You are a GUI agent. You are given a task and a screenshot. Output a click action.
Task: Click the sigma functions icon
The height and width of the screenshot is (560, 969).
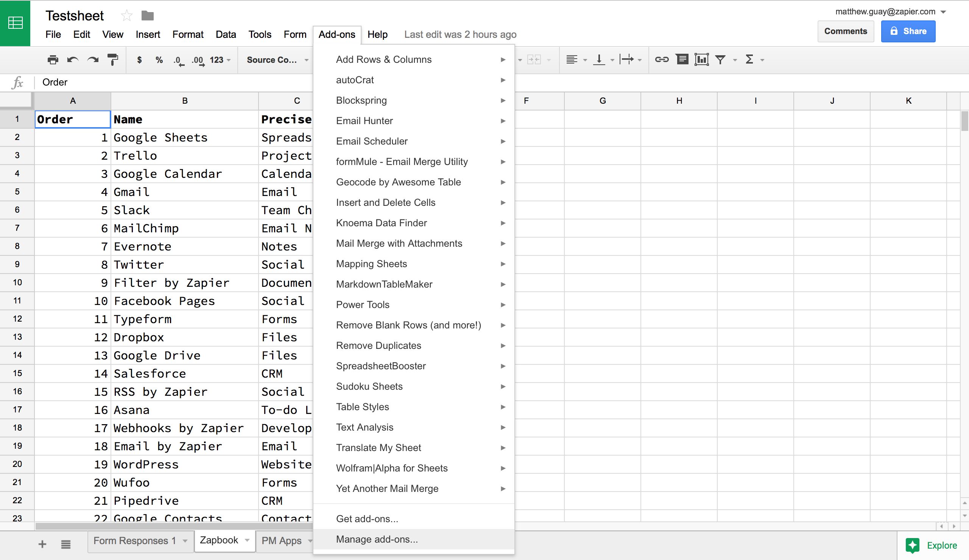(749, 59)
